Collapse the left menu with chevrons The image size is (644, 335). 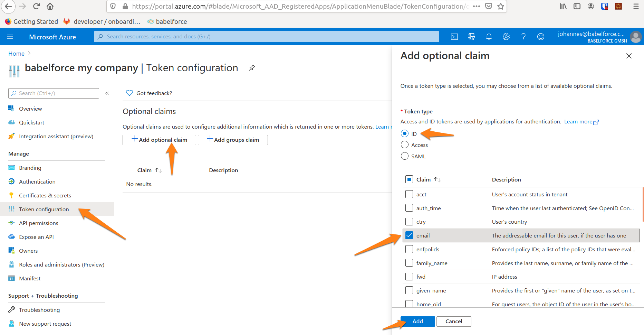pyautogui.click(x=107, y=93)
